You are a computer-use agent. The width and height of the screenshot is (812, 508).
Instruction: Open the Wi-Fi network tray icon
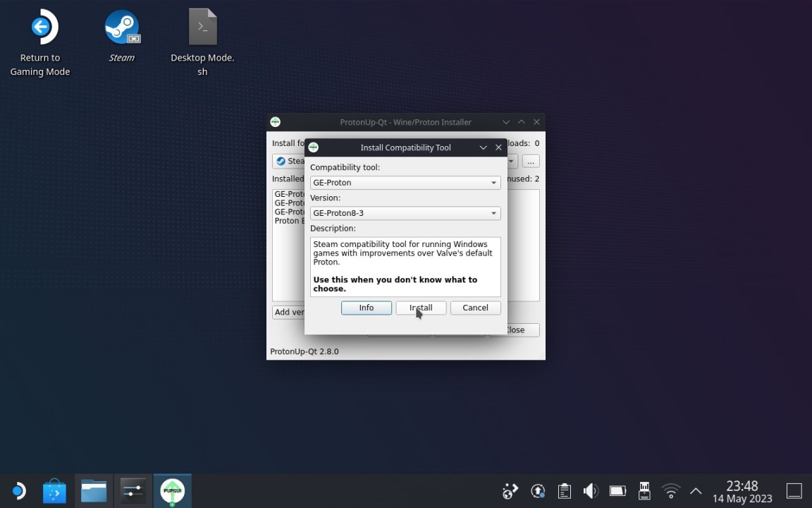[670, 490]
